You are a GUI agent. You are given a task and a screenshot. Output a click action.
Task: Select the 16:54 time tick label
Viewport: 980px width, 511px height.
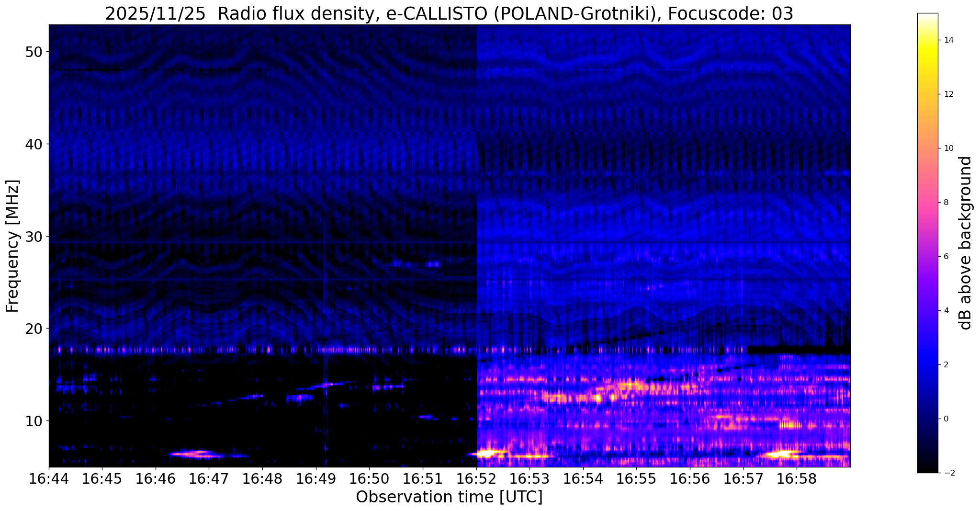pos(583,478)
